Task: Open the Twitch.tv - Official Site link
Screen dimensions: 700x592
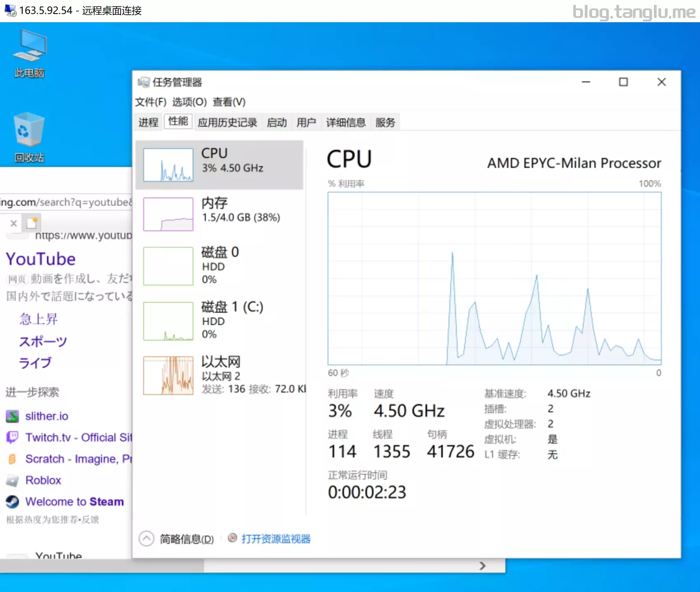Action: 79,437
